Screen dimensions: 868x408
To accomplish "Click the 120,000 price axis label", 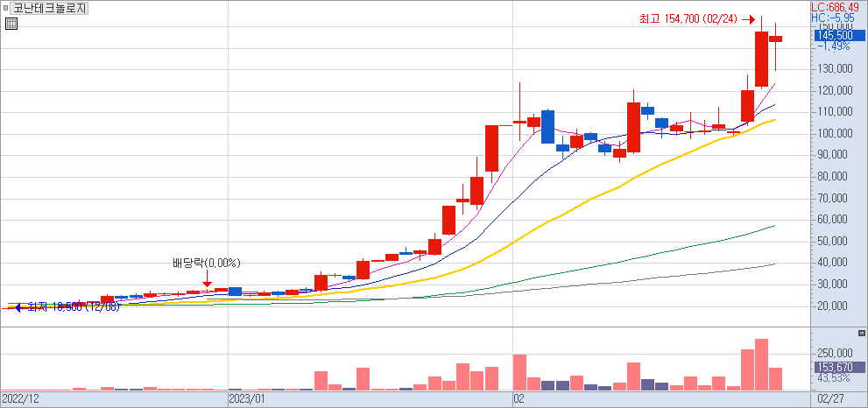I will click(834, 91).
